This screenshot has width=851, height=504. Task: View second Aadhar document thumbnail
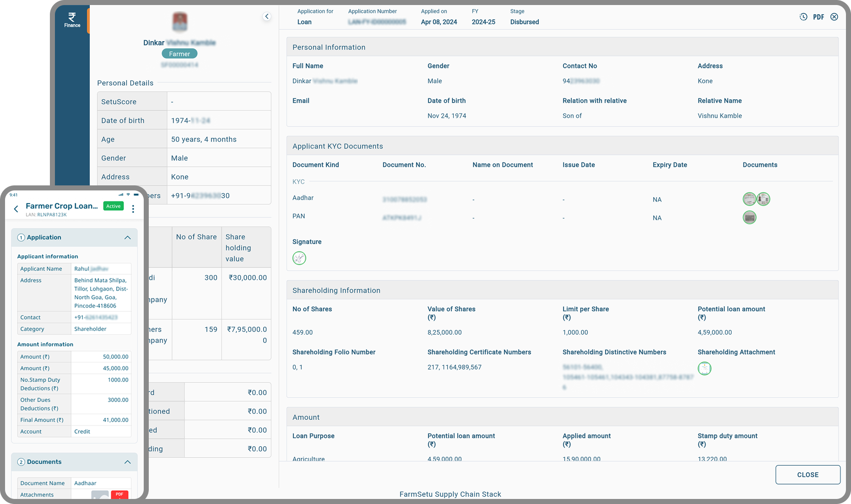[x=763, y=199]
